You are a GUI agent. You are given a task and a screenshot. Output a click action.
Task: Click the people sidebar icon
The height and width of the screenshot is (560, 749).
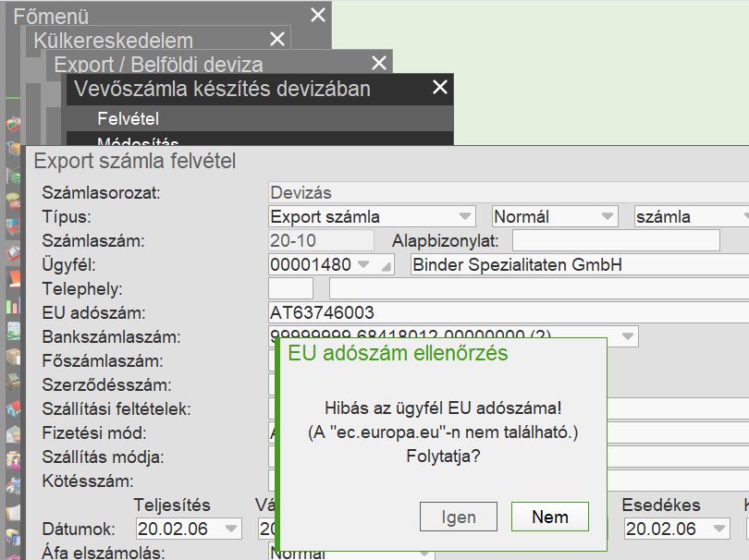pyautogui.click(x=13, y=460)
